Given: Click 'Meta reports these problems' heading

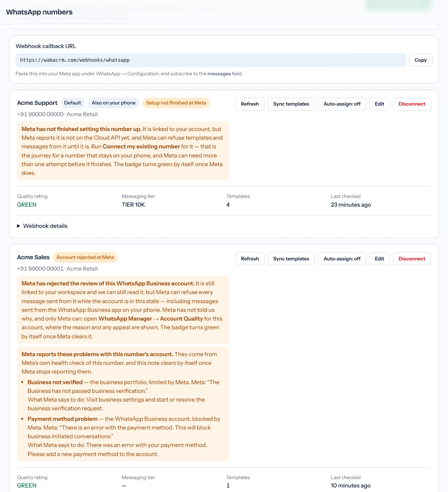Looking at the screenshot, I should (97, 354).
